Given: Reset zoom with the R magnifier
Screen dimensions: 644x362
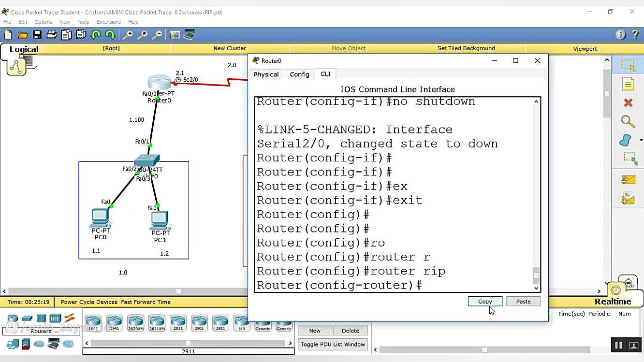Looking at the screenshot, I should [x=142, y=34].
